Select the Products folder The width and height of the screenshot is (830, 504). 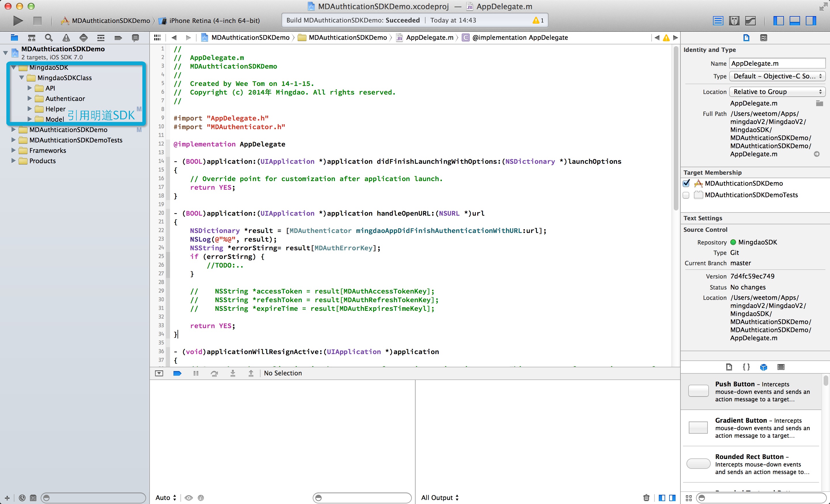point(42,161)
